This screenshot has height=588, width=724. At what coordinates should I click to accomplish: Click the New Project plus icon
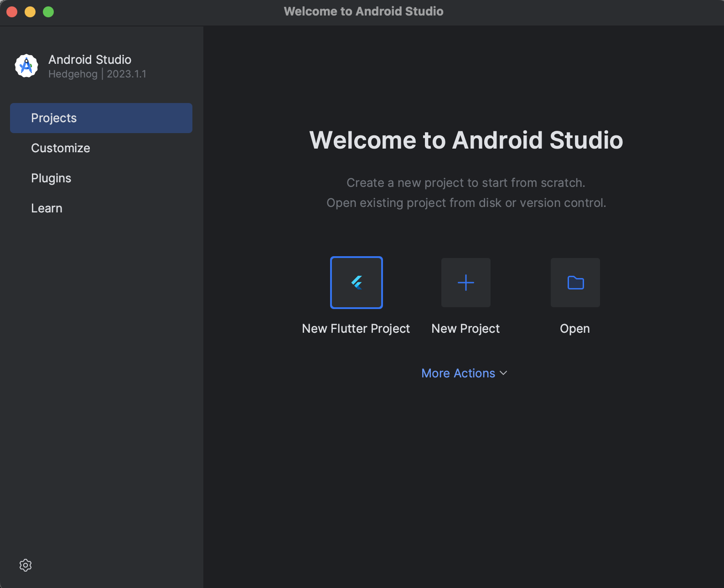466,283
